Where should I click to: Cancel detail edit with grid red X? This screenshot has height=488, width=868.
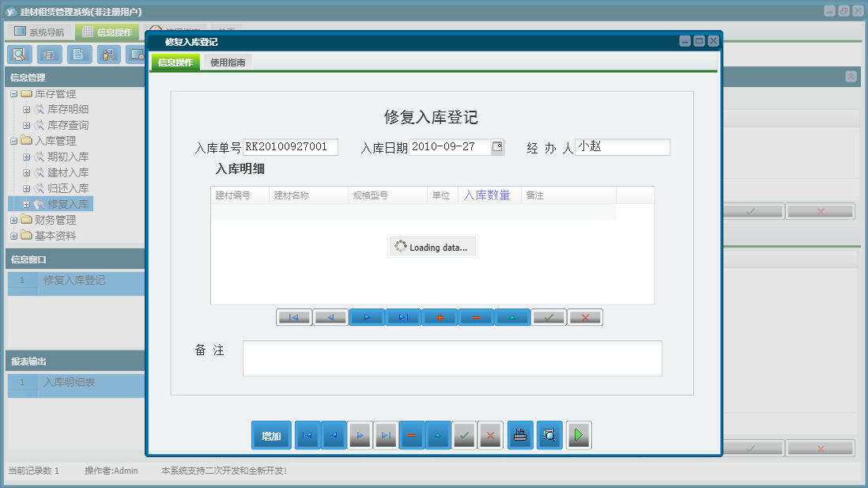click(x=585, y=317)
